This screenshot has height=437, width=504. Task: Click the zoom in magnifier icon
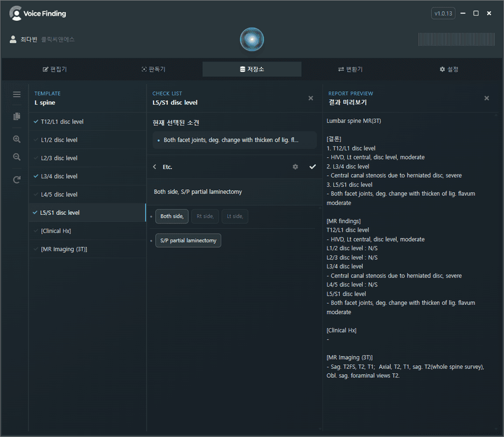click(16, 139)
